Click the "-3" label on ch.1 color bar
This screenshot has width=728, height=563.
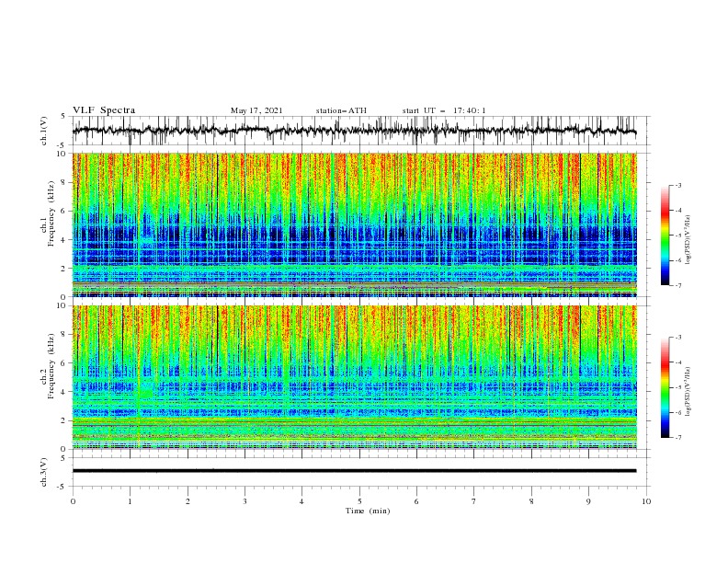pyautogui.click(x=678, y=185)
